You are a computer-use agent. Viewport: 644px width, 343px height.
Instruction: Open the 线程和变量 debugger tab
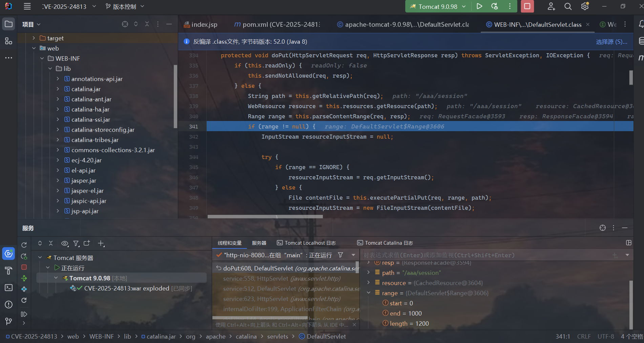[x=230, y=243]
